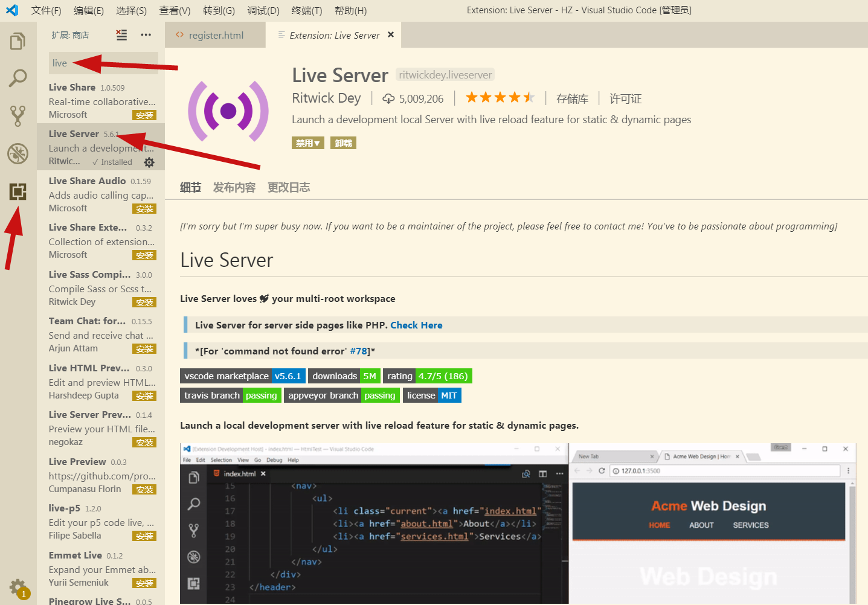This screenshot has height=605, width=868.
Task: Open the Live Server extension's gear settings icon
Action: point(149,162)
